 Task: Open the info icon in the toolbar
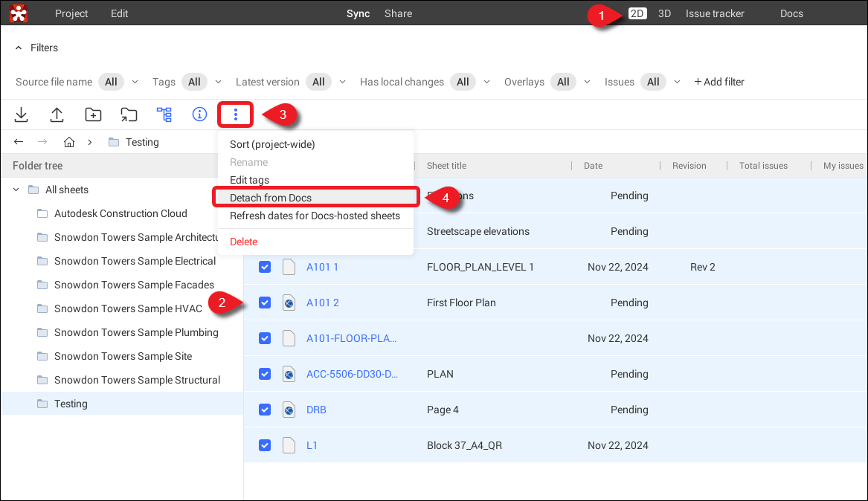199,114
